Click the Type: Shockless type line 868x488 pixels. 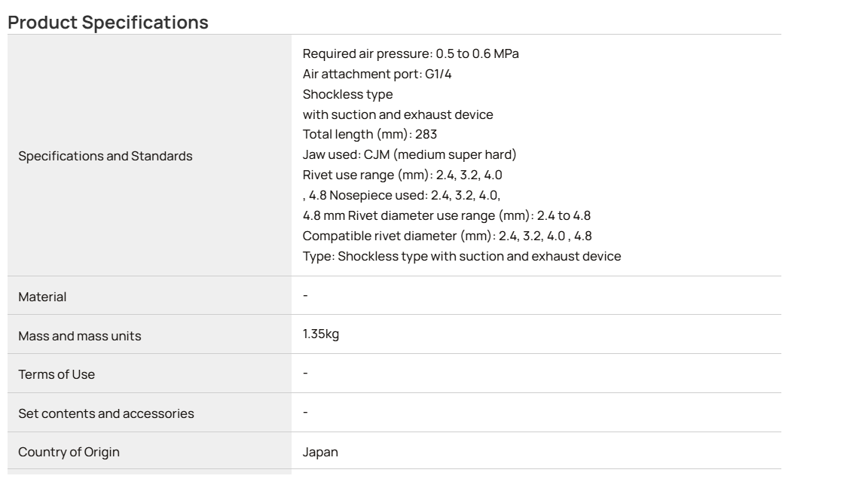(462, 256)
